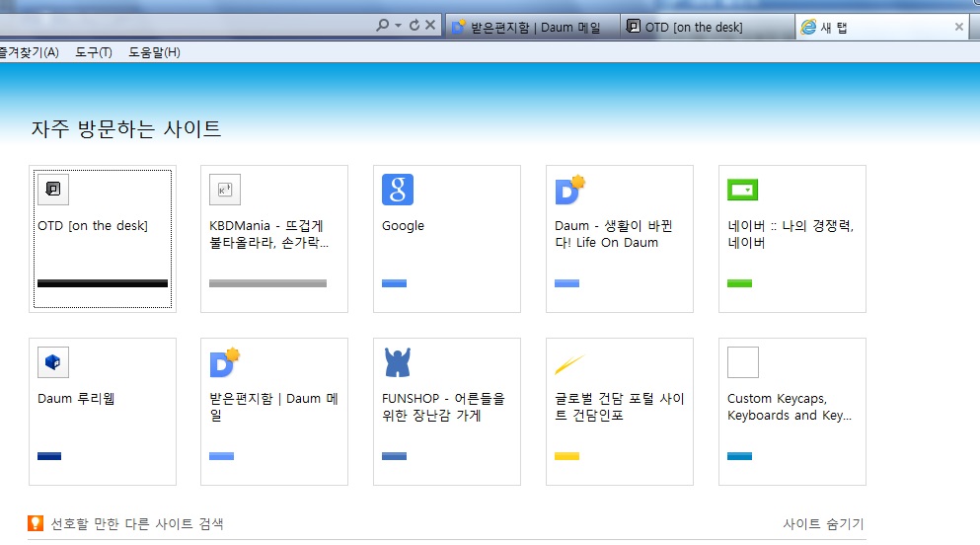
Task: Click the yellow streak icon on 건담인포 tile
Action: (x=569, y=364)
